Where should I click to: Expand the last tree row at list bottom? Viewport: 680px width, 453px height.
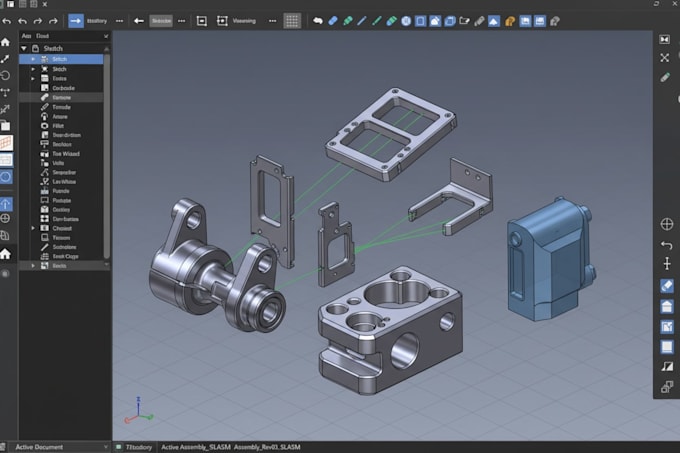[33, 266]
